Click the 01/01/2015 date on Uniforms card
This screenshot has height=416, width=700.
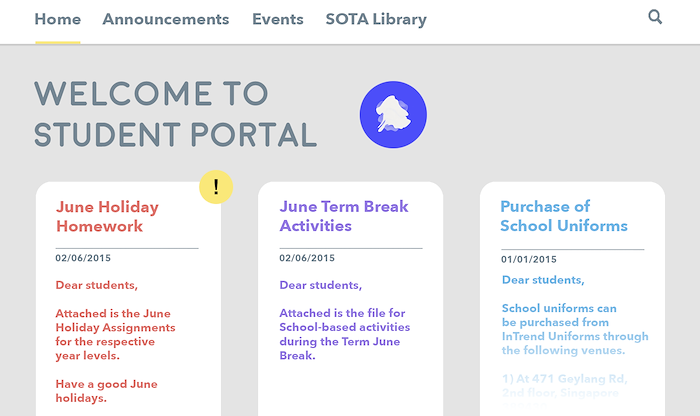pos(529,259)
